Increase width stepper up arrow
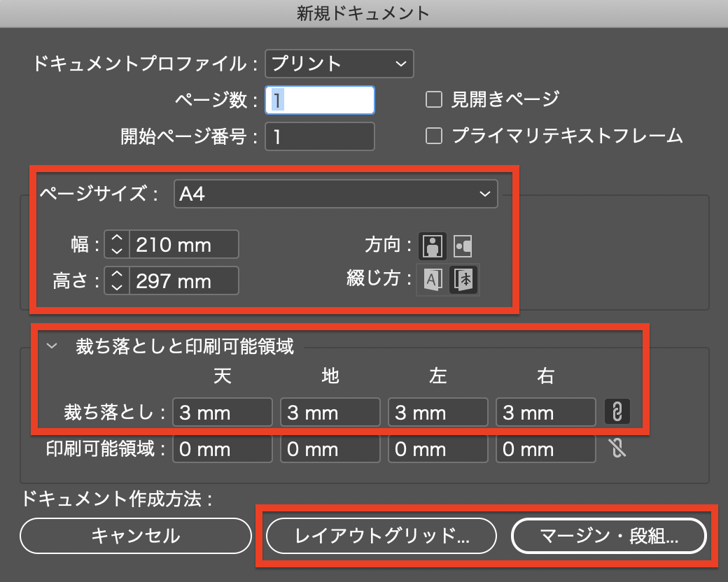 117,238
